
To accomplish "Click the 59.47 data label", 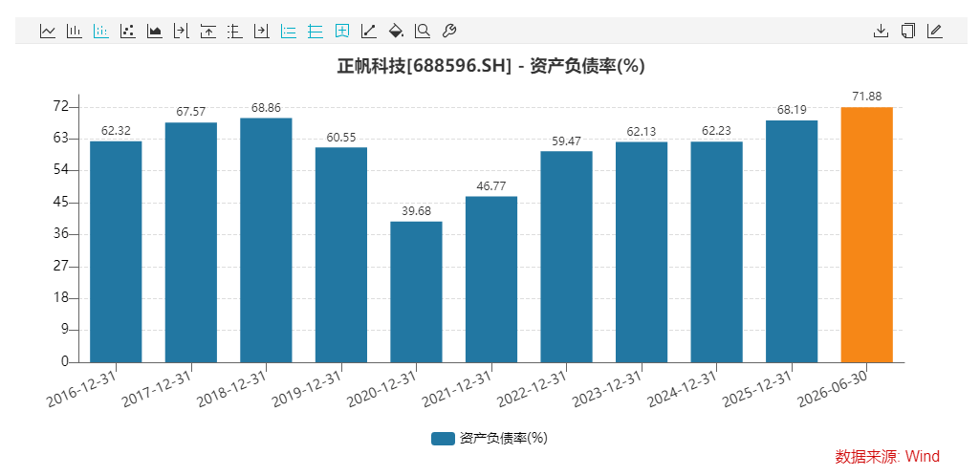I will click(x=566, y=141).
